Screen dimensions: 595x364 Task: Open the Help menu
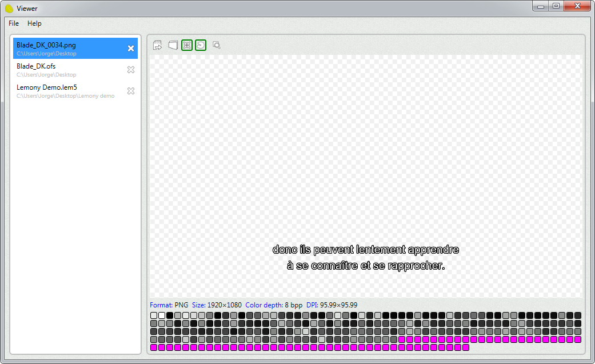coord(34,23)
